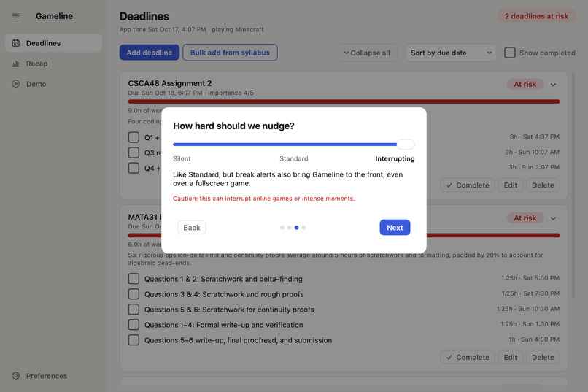Click the third pagination dot in dialog
588x392 pixels.
tap(297, 228)
